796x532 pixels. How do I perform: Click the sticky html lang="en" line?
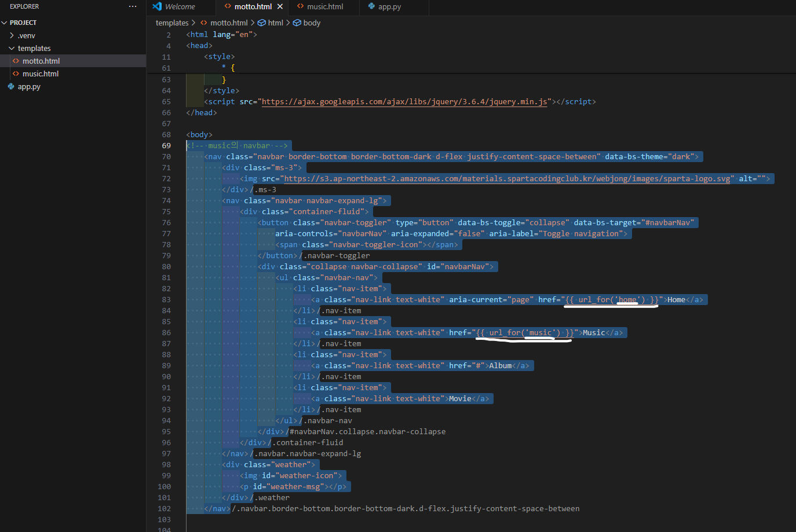pyautogui.click(x=221, y=35)
